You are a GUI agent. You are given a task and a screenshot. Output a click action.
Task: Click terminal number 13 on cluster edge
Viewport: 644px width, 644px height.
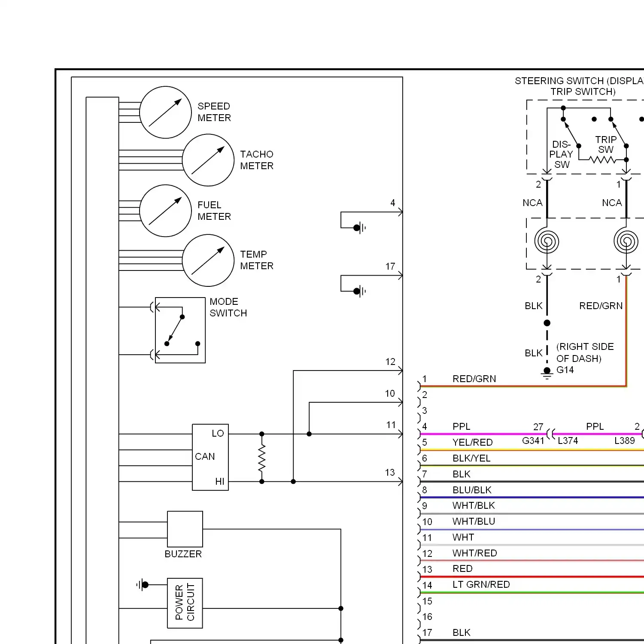(x=390, y=472)
